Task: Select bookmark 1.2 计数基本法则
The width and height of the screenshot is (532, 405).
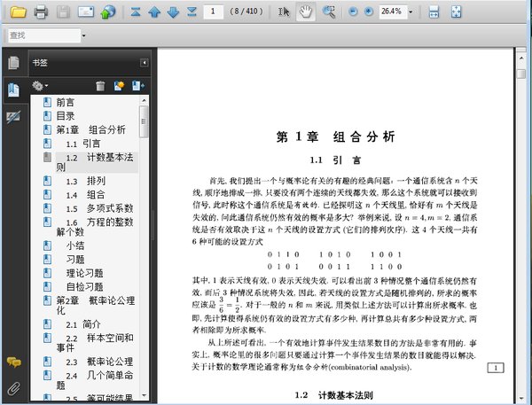Action: [97, 162]
